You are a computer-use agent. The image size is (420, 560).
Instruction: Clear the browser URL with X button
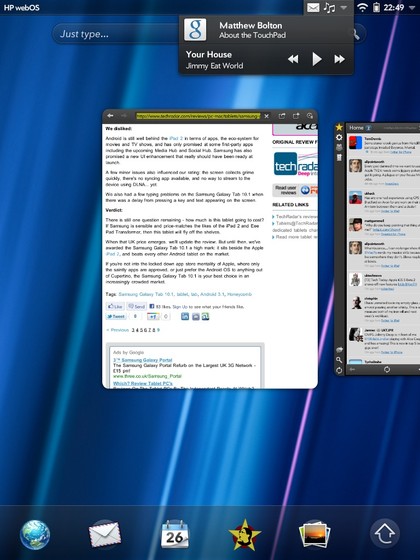tap(266, 116)
